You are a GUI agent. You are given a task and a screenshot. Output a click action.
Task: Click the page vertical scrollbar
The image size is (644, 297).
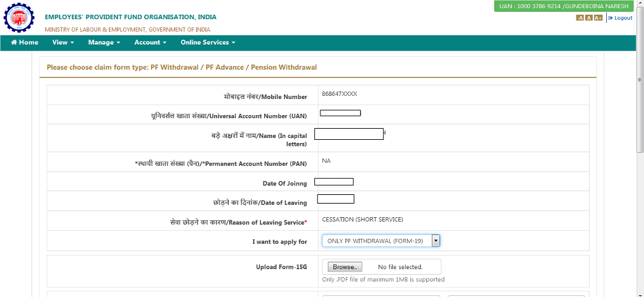point(640,93)
